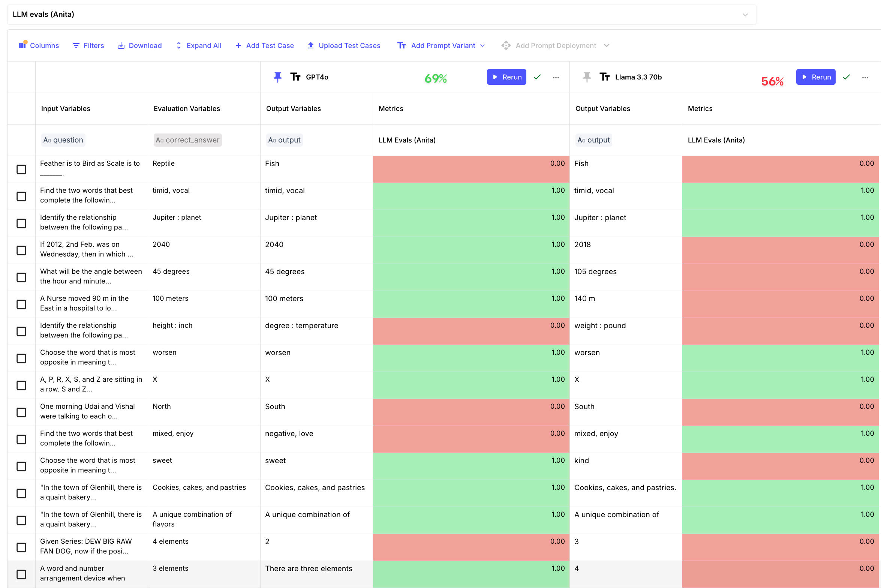
Task: Click the Columns icon in toolbar
Action: 22,45
